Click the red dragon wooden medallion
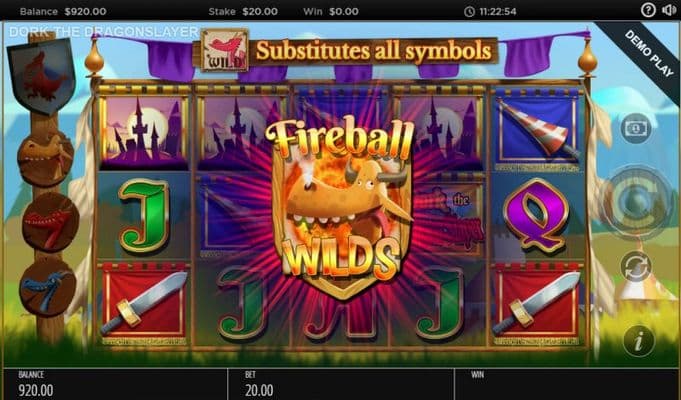The image size is (681, 400). click(x=50, y=222)
